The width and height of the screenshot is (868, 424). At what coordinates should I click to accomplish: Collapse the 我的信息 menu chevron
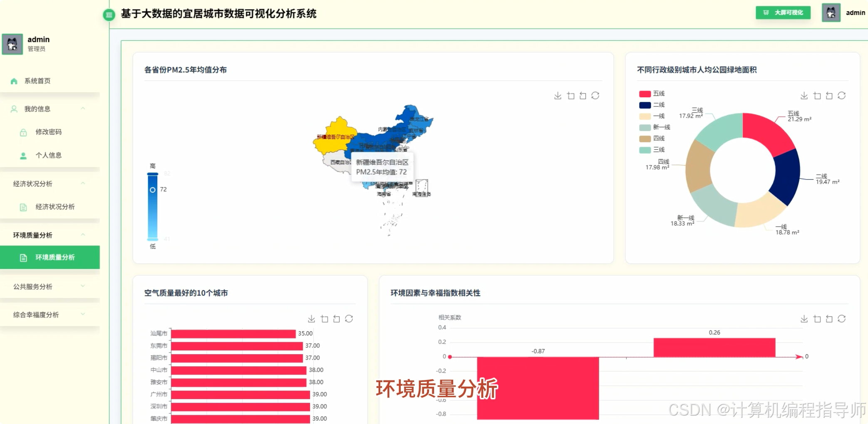83,108
